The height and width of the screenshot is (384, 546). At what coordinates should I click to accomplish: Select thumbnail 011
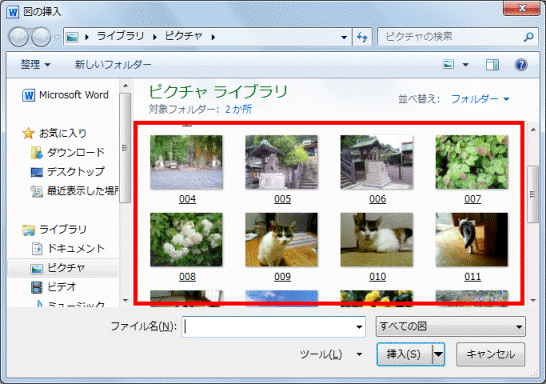tap(472, 240)
